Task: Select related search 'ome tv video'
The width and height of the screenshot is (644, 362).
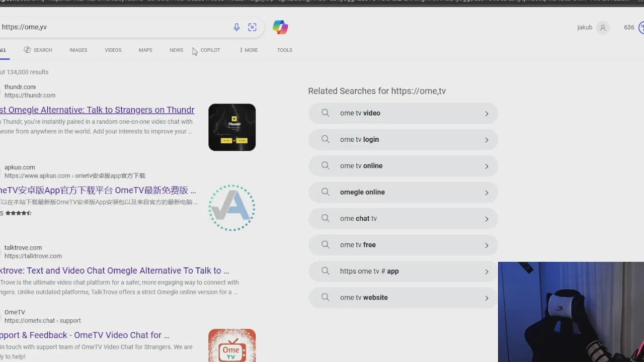Action: coord(403,113)
